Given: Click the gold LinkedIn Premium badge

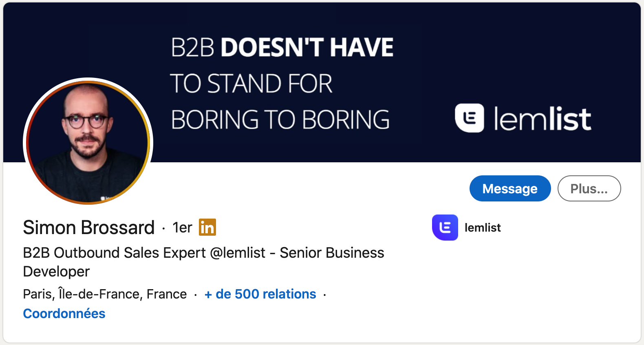Looking at the screenshot, I should tap(207, 228).
